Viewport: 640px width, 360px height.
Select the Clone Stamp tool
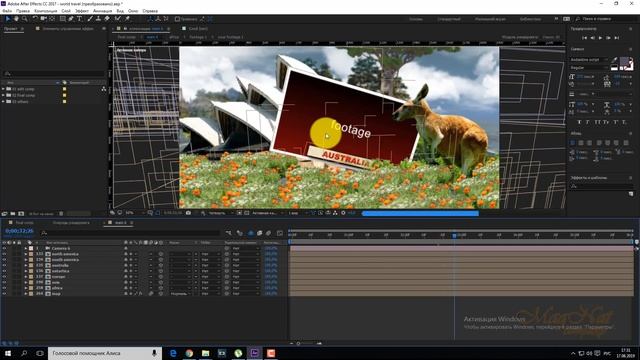coord(98,19)
